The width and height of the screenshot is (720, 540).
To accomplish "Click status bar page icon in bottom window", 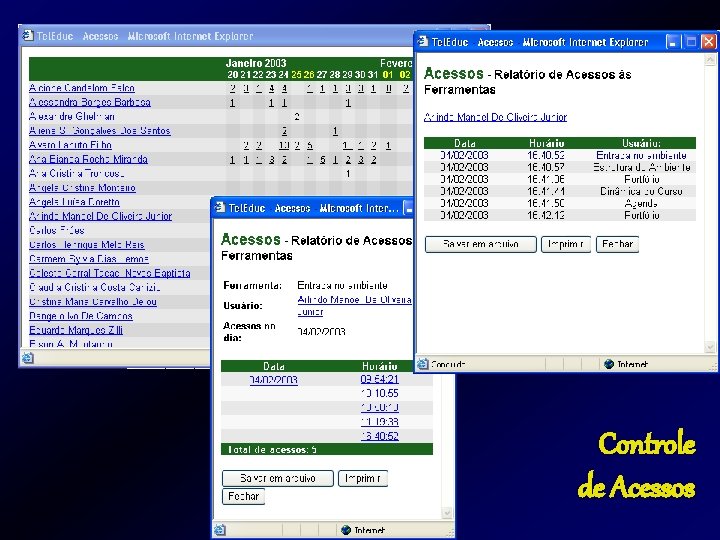I will (219, 530).
